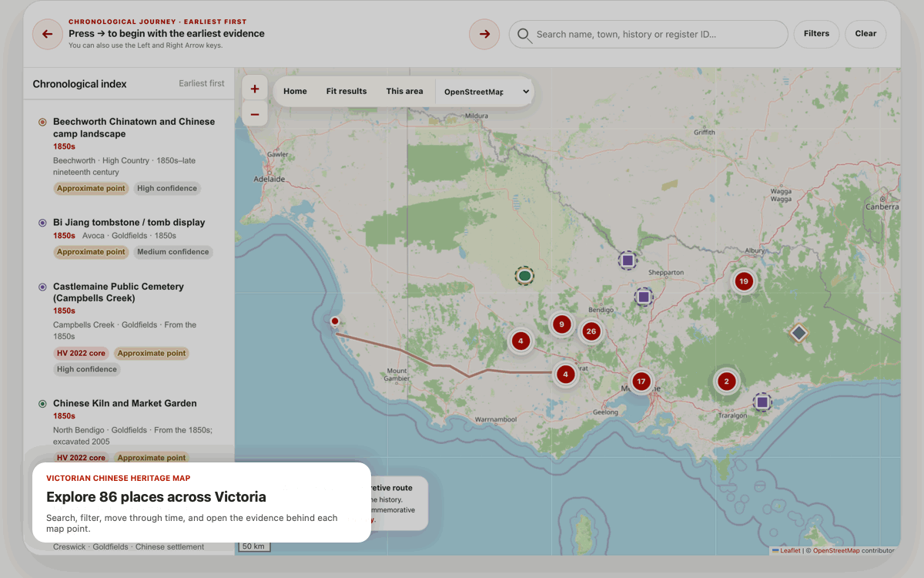Click Approximate point tag under Beechworth

pyautogui.click(x=91, y=189)
